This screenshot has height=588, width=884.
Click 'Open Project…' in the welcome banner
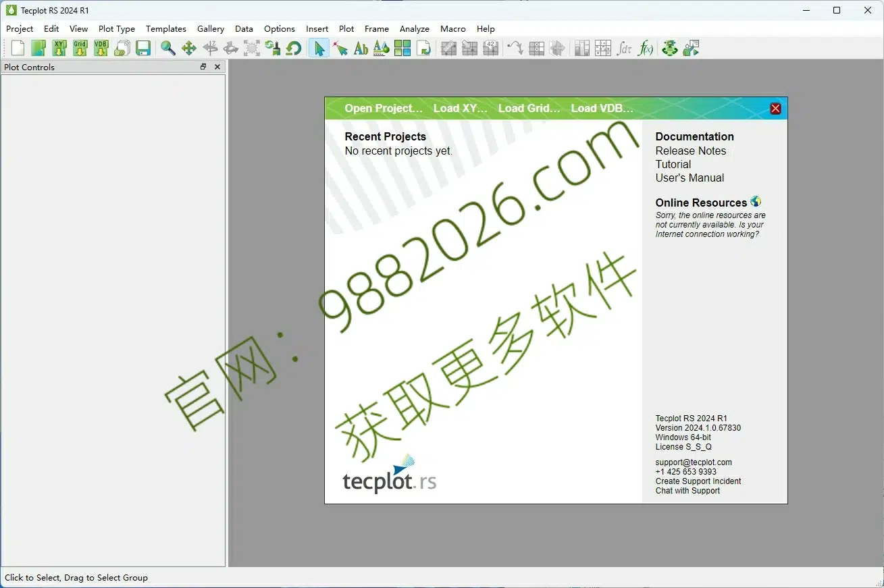click(384, 108)
